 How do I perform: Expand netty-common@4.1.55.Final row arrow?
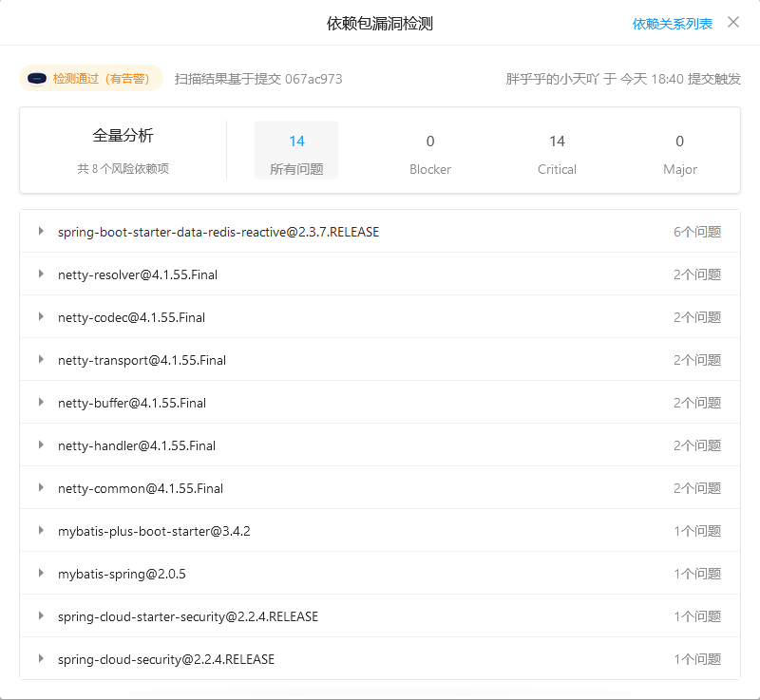41,487
